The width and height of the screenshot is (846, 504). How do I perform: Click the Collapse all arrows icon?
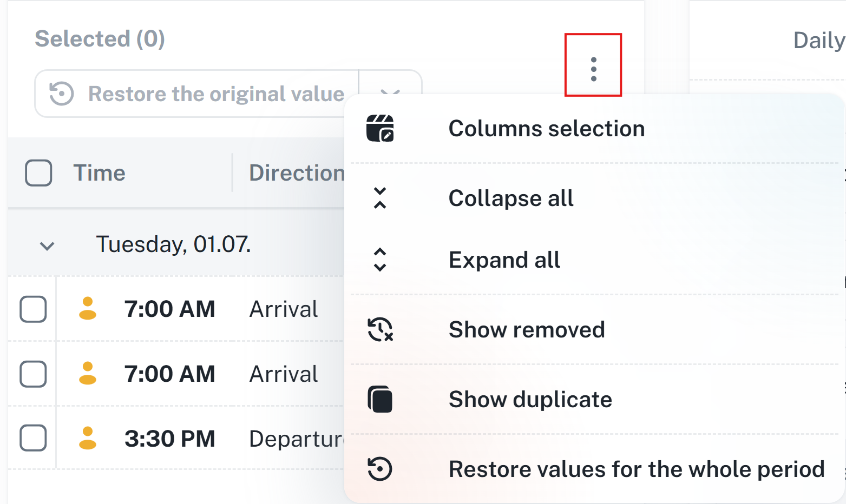pyautogui.click(x=380, y=198)
